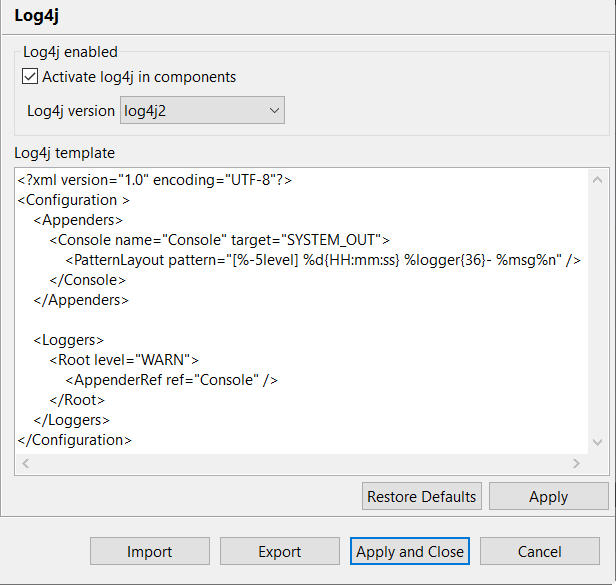The width and height of the screenshot is (616, 585).
Task: Click the Import button
Action: point(150,551)
